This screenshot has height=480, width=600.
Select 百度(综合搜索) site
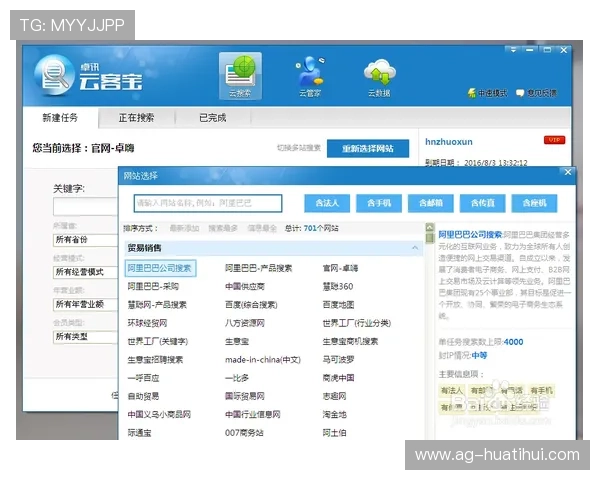(x=251, y=305)
